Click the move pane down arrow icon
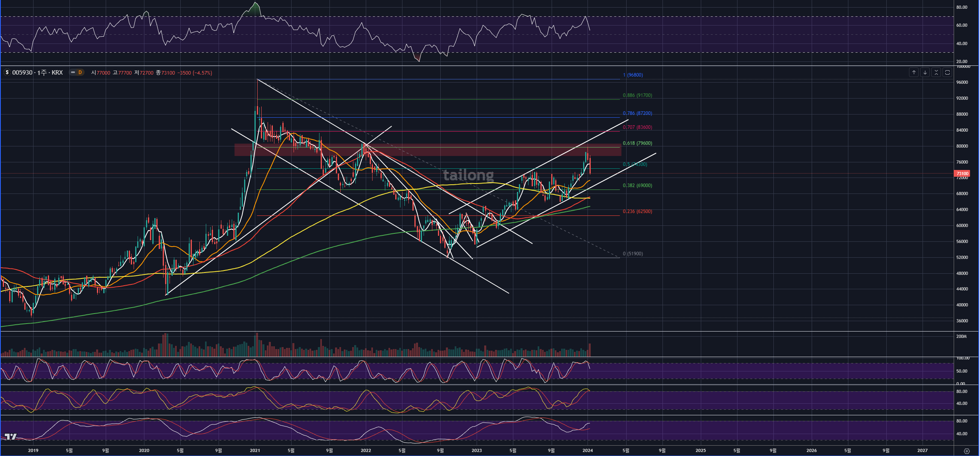Screen dimensions: 980x456 point(925,72)
